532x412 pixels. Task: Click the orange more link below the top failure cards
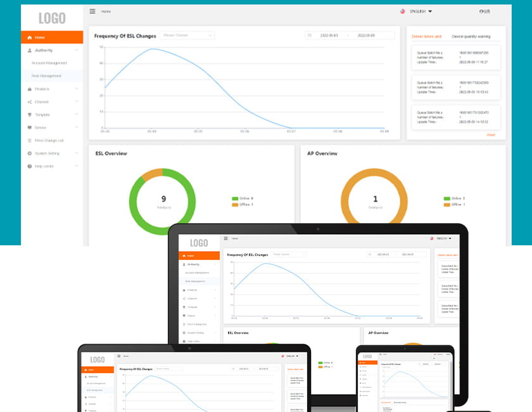490,135
